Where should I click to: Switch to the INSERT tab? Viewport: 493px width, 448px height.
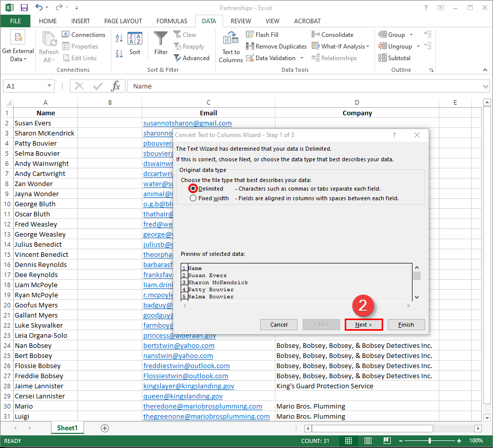(x=80, y=21)
